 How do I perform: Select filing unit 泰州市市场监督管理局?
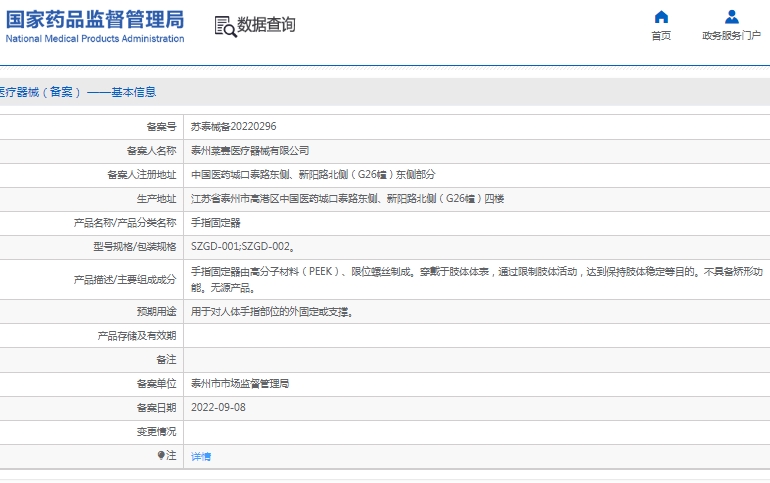point(240,384)
